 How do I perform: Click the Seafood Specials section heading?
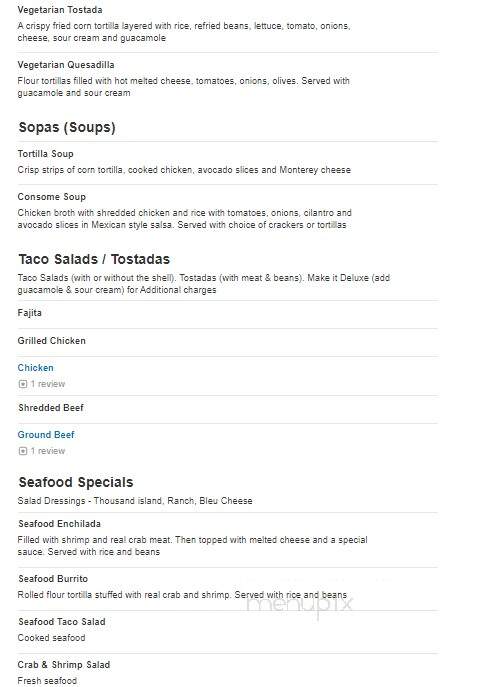[76, 482]
